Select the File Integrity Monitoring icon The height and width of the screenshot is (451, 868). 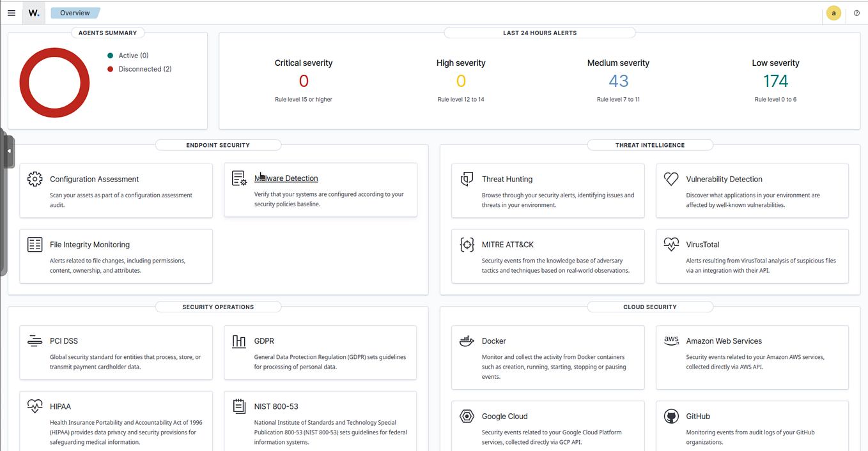35,244
